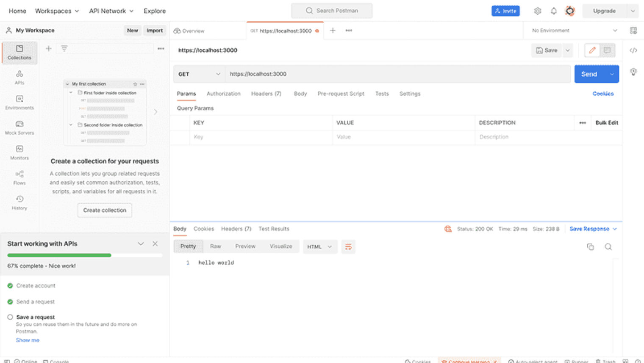Click the Send button
The width and height of the screenshot is (644, 363).
point(589,74)
